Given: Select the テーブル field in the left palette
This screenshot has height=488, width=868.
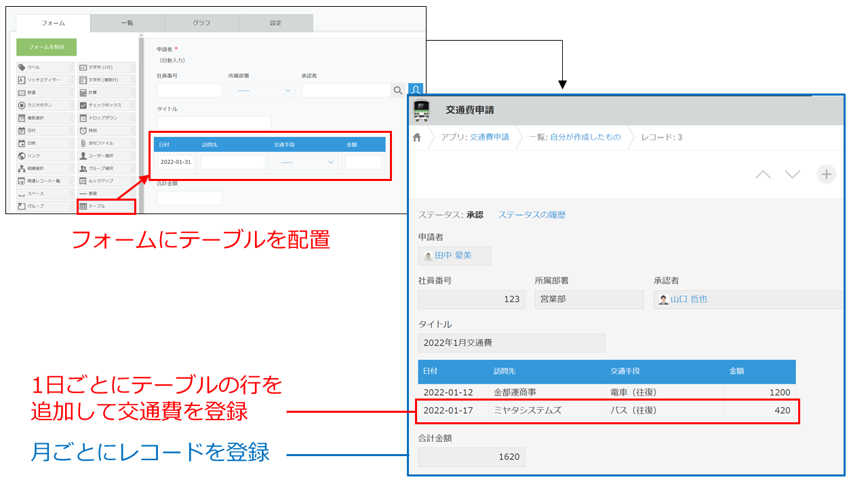Looking at the screenshot, I should click(105, 205).
